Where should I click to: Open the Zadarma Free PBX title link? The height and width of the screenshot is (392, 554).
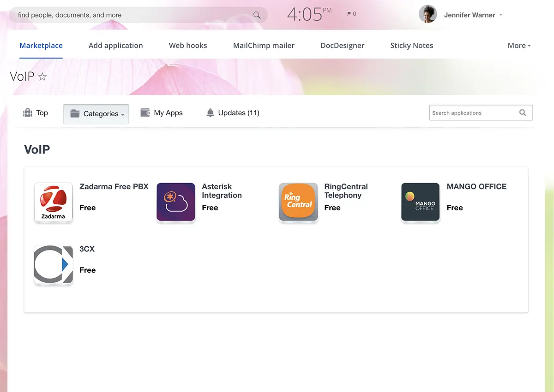click(x=114, y=187)
